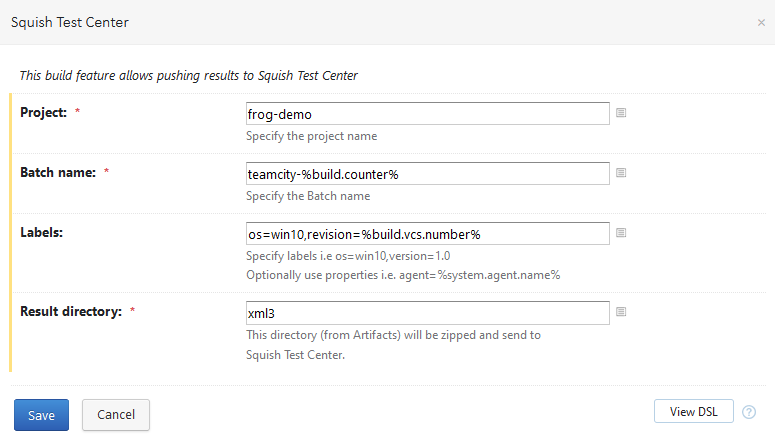The height and width of the screenshot is (443, 775).
Task: Click parameter icon beside Result directory field
Action: (x=621, y=312)
